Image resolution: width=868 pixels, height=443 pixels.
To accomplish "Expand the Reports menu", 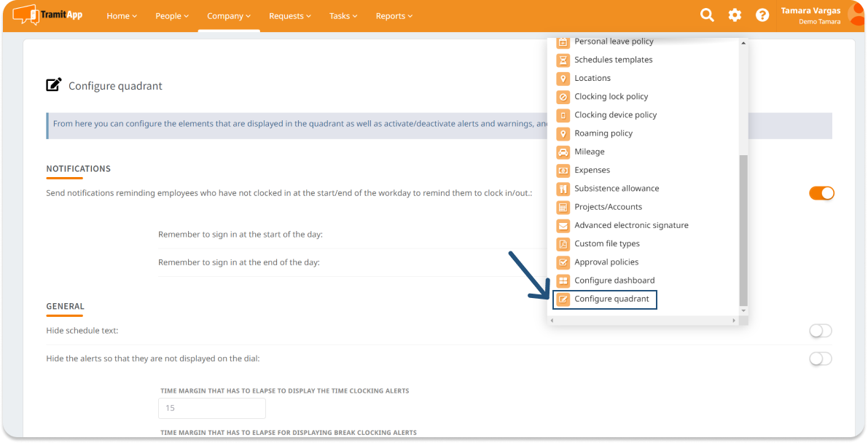I will pyautogui.click(x=394, y=15).
